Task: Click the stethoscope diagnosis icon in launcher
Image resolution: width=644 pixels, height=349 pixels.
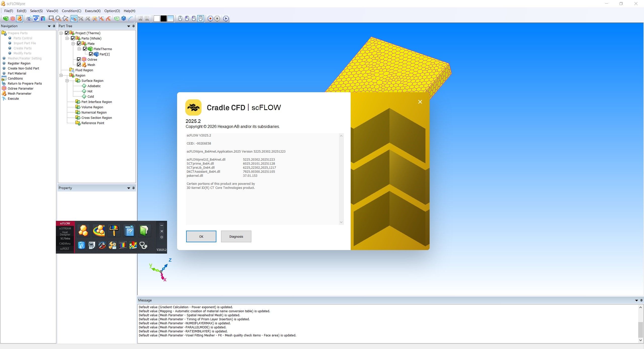Action: pyautogui.click(x=143, y=245)
